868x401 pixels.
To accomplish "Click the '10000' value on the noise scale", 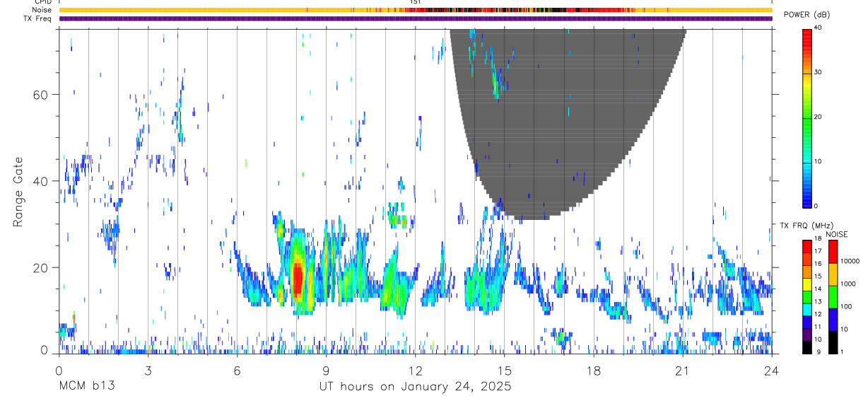I will (x=850, y=261).
